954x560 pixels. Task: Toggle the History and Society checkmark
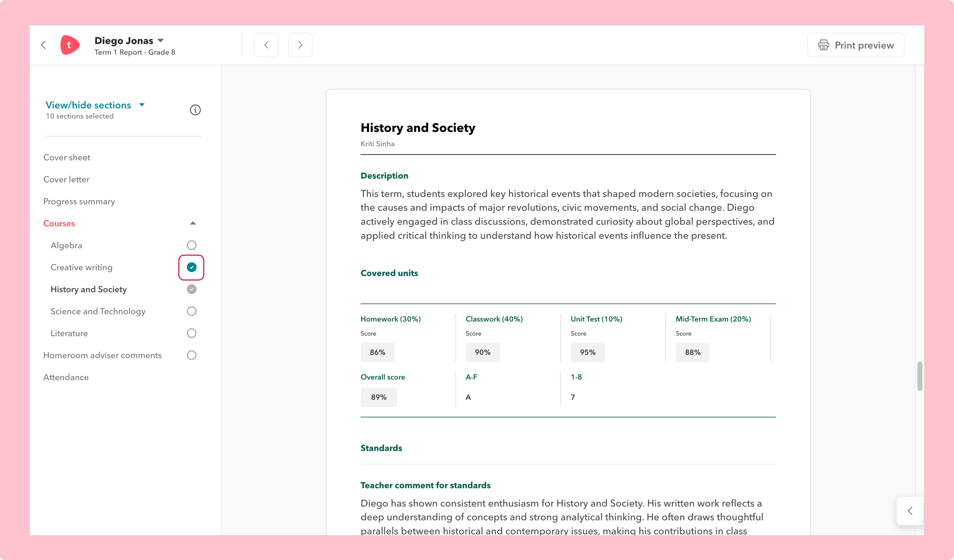coord(192,289)
